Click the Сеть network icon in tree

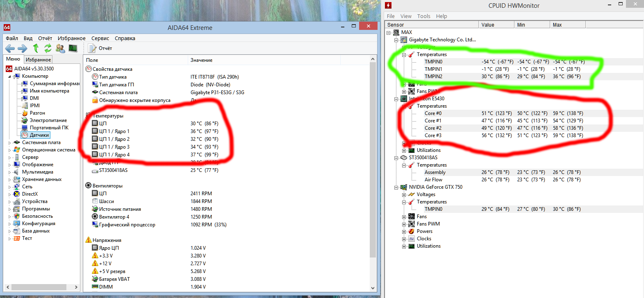pyautogui.click(x=17, y=187)
